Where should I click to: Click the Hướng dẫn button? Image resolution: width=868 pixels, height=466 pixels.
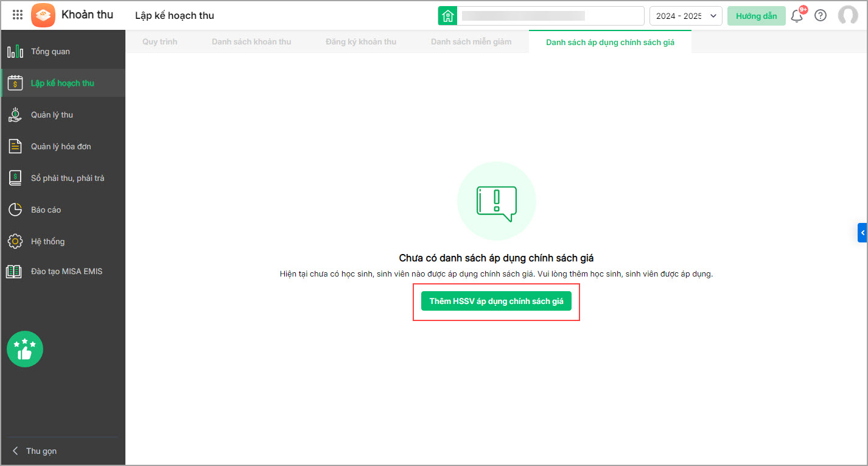coord(756,16)
